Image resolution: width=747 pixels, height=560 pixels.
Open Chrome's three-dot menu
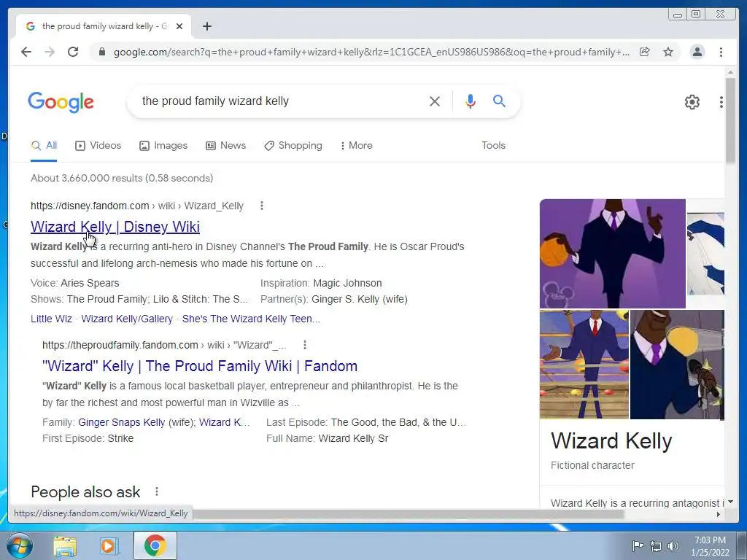(721, 52)
